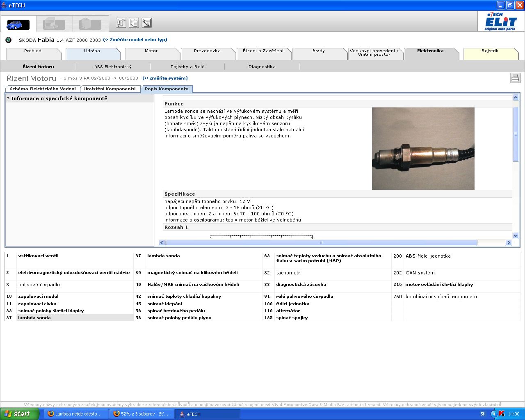Click the vertical scrollbar up arrow
This screenshot has height=420, width=525.
pyautogui.click(x=516, y=98)
